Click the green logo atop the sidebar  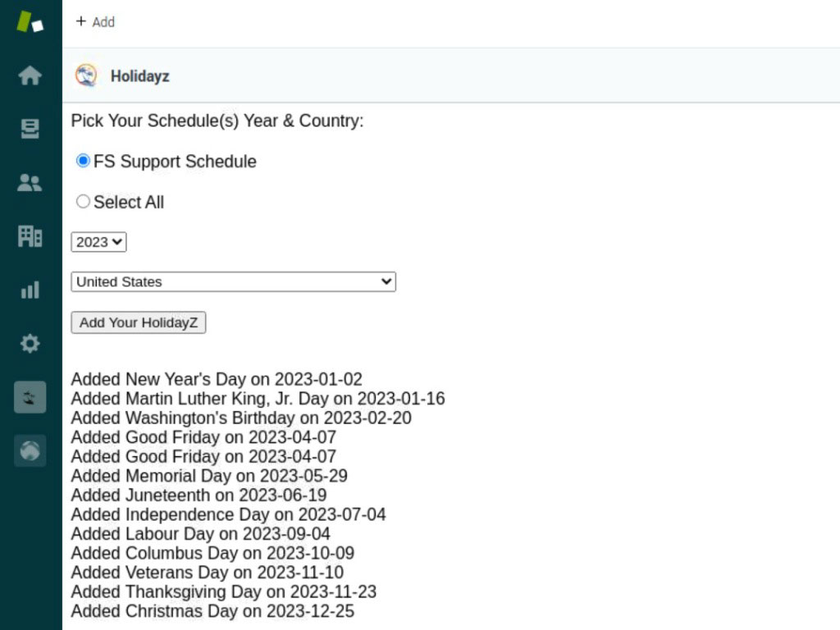(30, 22)
